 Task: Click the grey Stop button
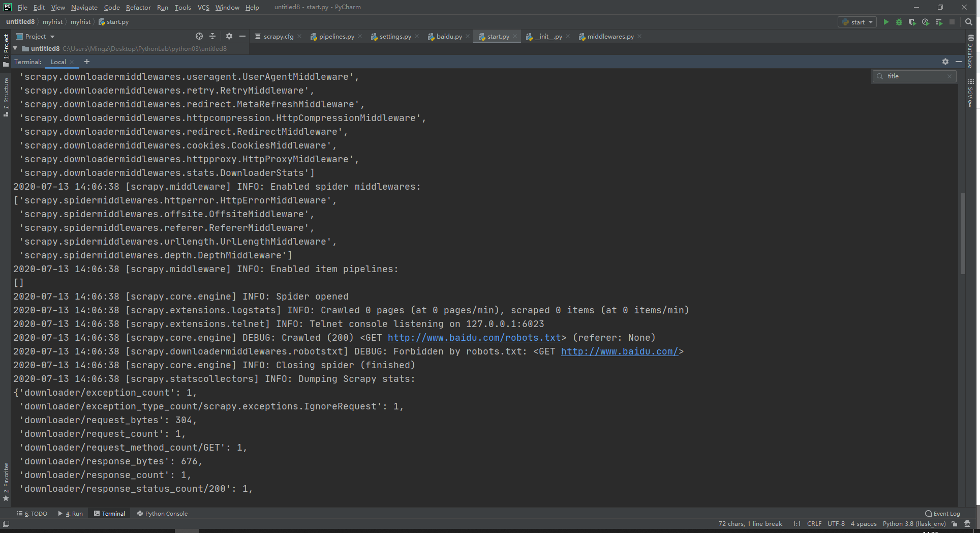[x=952, y=22]
